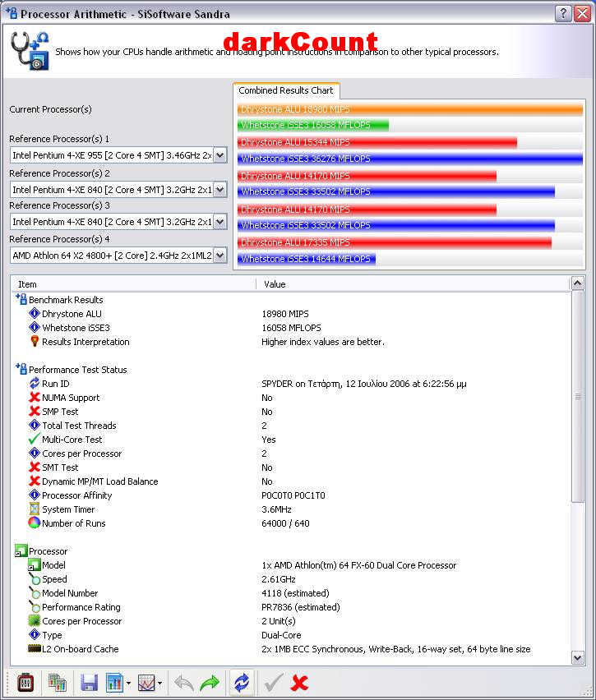Save results with the floppy disk icon

(x=89, y=683)
